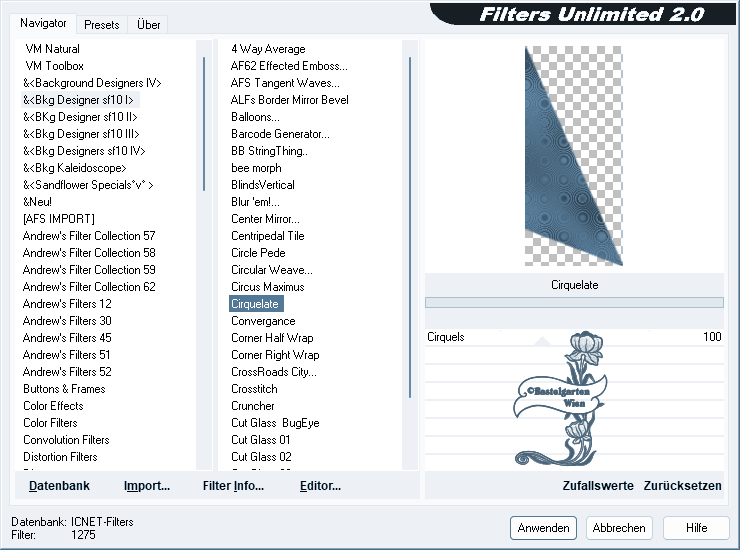Choose Cut Glass BugEye filter
The width and height of the screenshot is (740, 550).
[275, 423]
